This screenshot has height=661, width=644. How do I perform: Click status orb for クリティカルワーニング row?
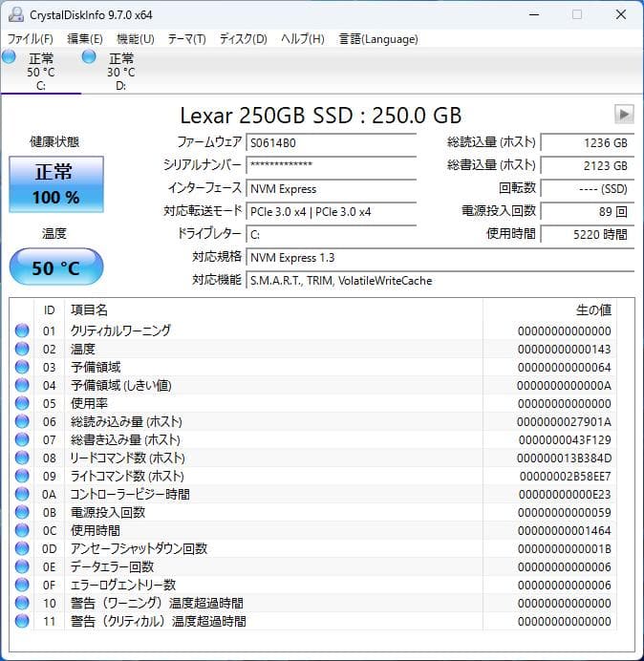click(x=22, y=330)
